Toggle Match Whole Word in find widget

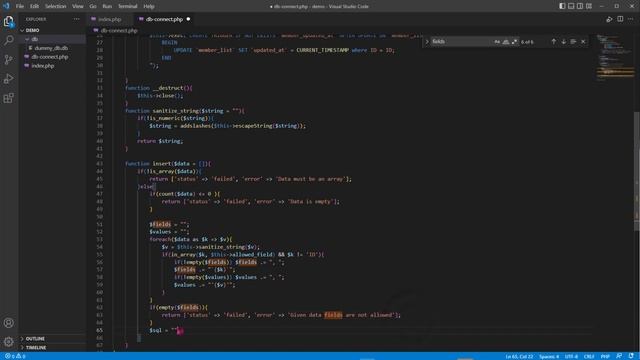506,42
